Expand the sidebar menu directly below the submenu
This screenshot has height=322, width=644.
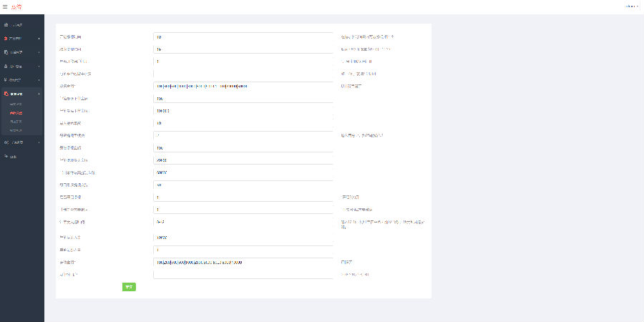tap(22, 142)
